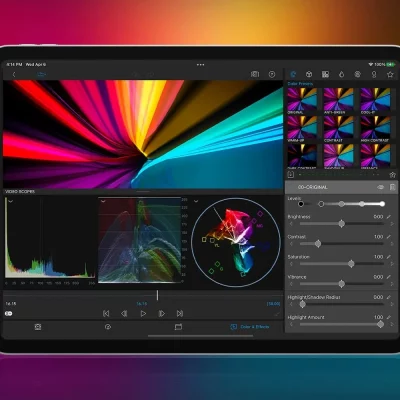Viewport: 400px width, 400px height.
Task: Decrease Highlight Amount with left arrow
Action: click(291, 324)
